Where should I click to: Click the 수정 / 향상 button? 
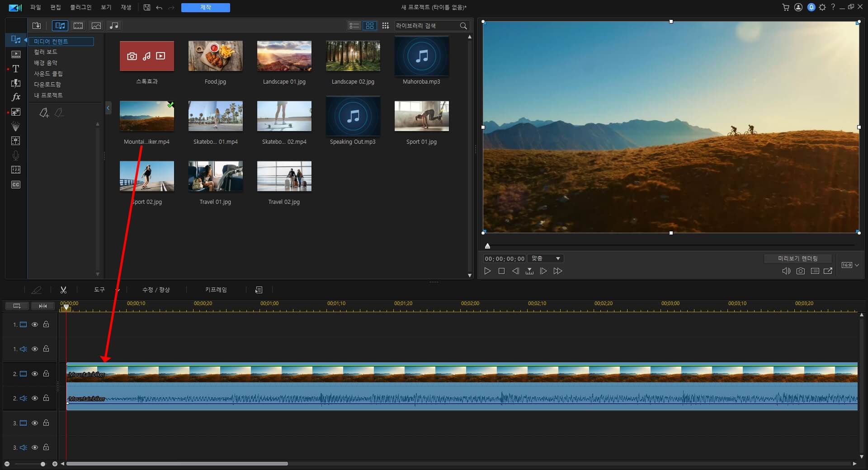156,290
